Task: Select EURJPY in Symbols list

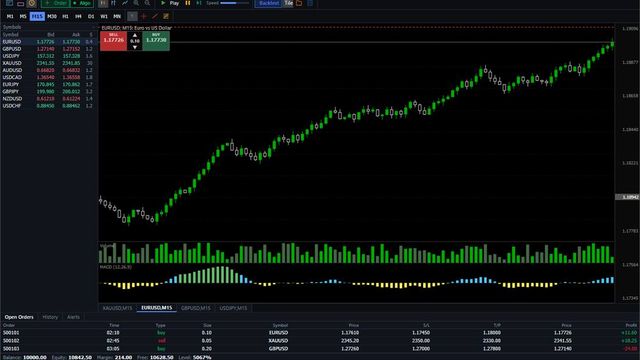Action: tap(49, 84)
